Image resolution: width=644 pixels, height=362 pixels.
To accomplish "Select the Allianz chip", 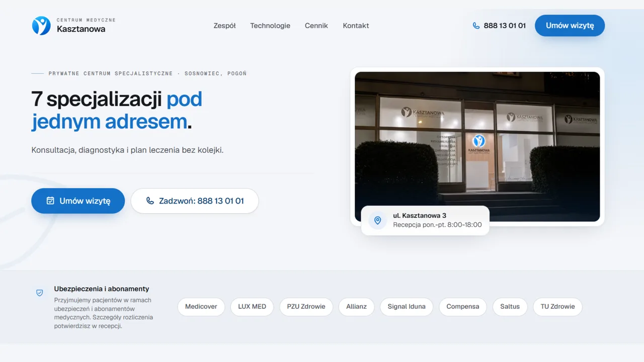I will (x=356, y=307).
